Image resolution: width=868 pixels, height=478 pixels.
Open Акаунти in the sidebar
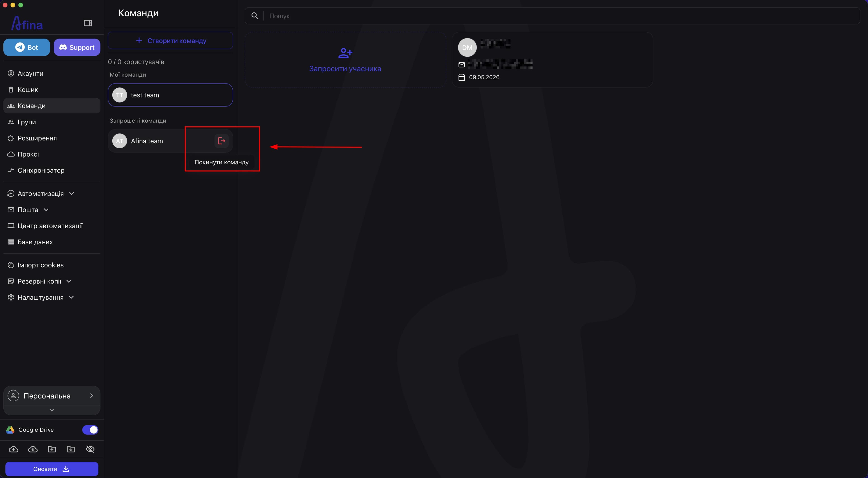pos(52,73)
